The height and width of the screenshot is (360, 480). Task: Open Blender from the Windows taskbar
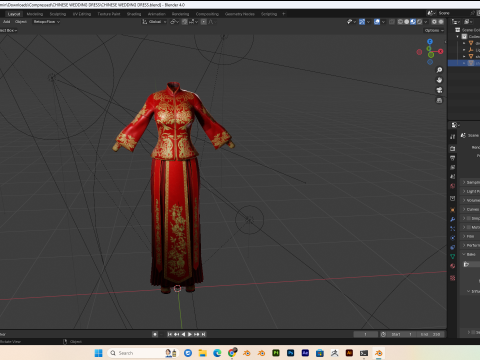(378, 353)
